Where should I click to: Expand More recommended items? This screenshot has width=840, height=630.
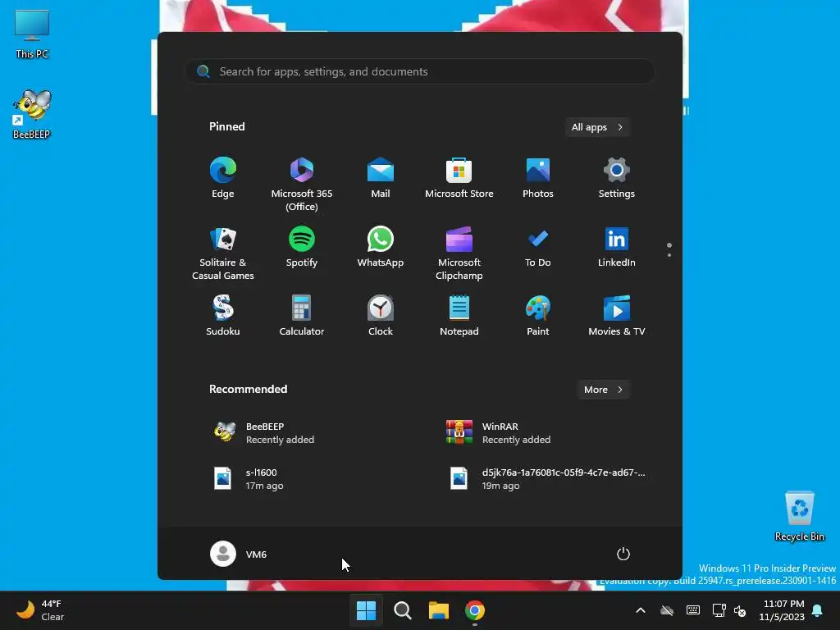(x=604, y=390)
